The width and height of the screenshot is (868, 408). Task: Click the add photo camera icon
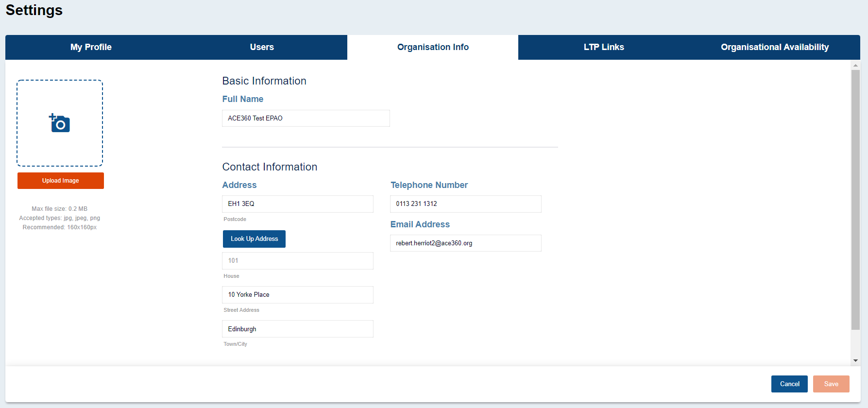(59, 123)
